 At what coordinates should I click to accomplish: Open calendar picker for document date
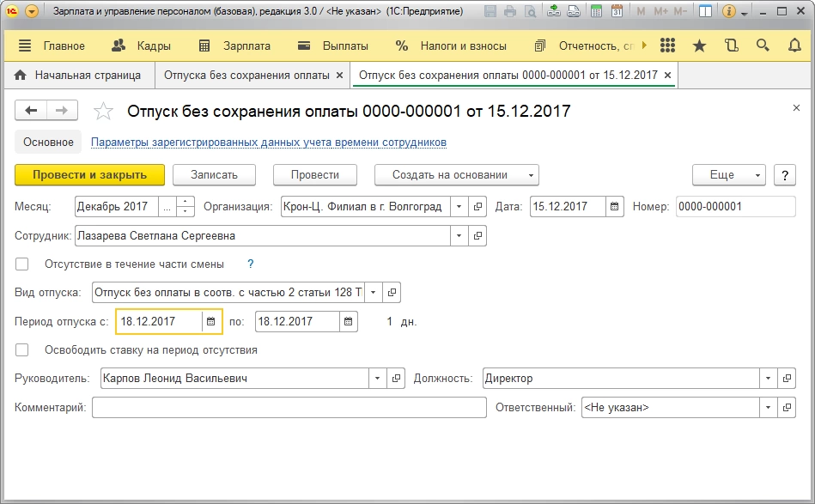(614, 206)
